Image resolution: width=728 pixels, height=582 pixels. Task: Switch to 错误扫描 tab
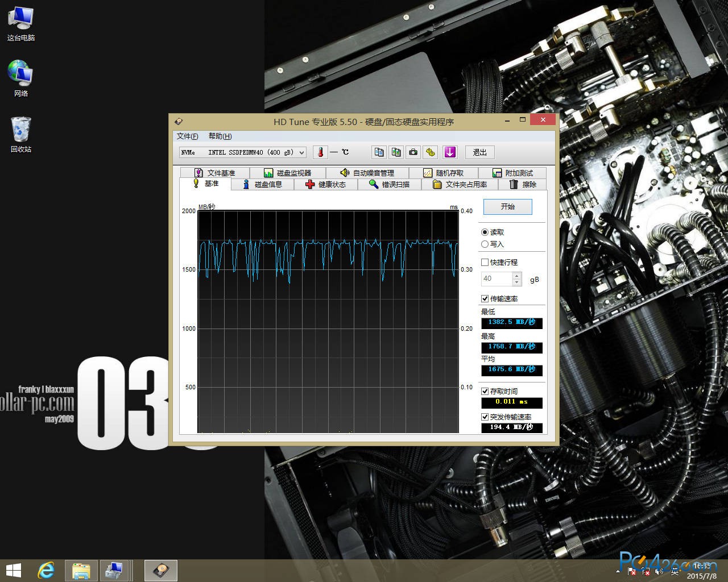[x=390, y=184]
